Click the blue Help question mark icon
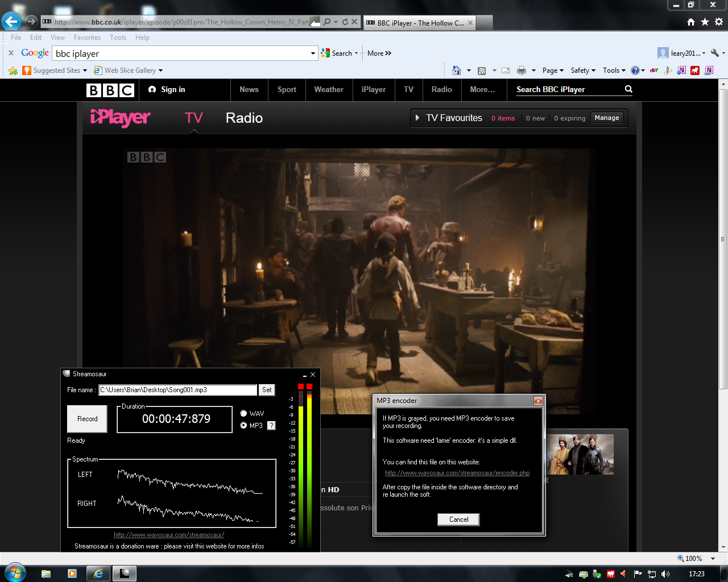This screenshot has width=728, height=582. point(635,70)
